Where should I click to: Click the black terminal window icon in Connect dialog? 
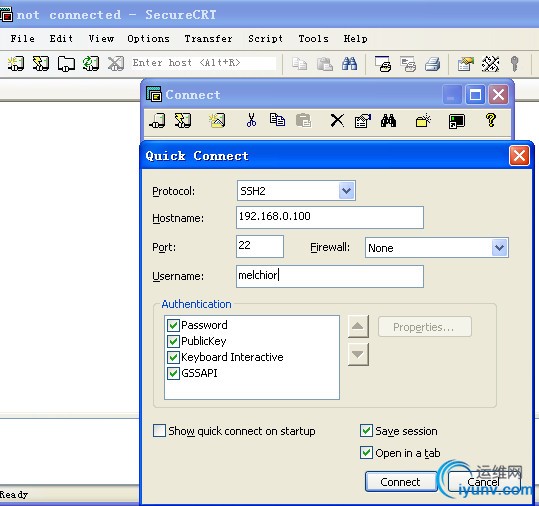(x=457, y=121)
